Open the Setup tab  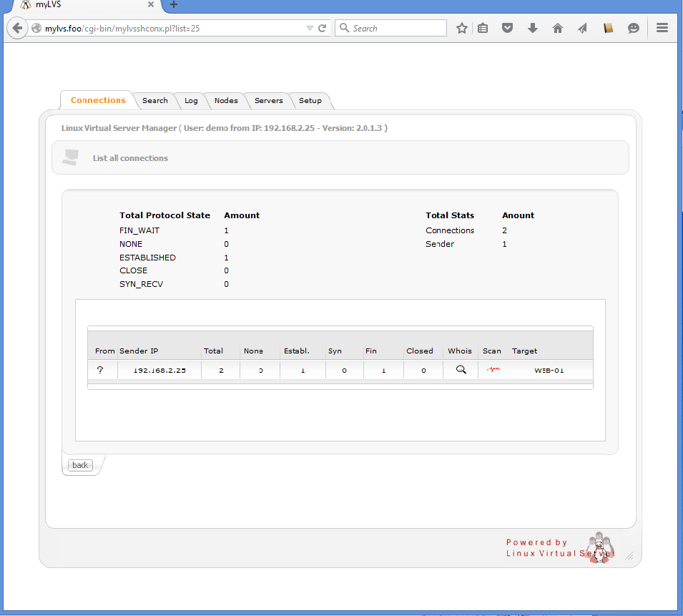[x=310, y=101]
